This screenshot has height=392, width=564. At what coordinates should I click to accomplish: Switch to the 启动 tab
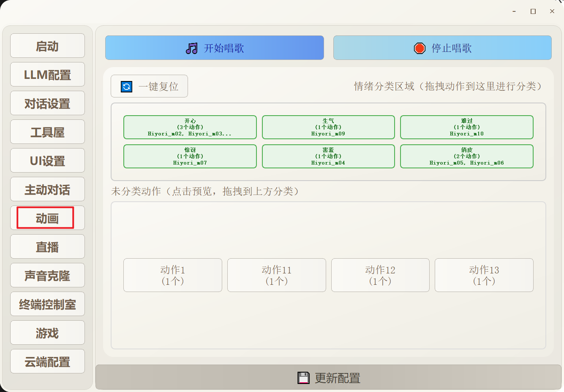tap(47, 46)
